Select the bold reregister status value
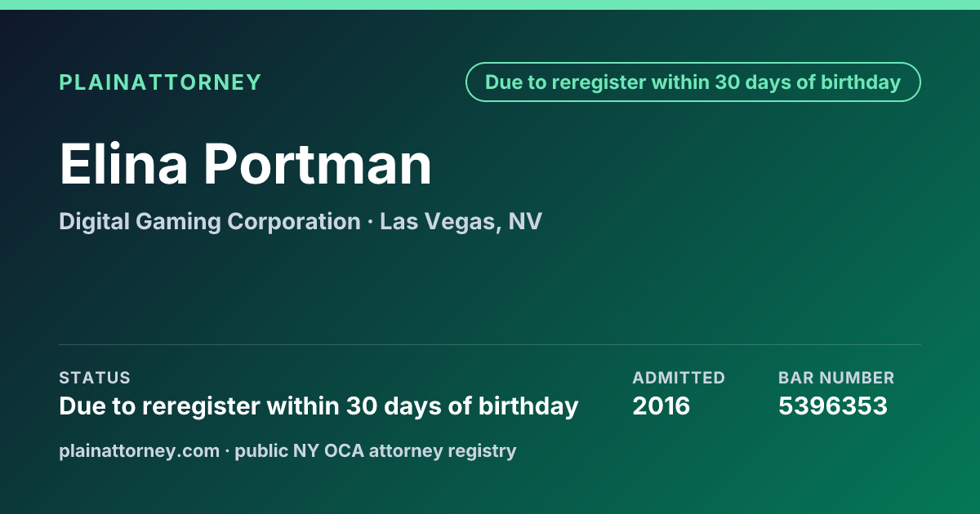The image size is (980, 514). tap(318, 405)
